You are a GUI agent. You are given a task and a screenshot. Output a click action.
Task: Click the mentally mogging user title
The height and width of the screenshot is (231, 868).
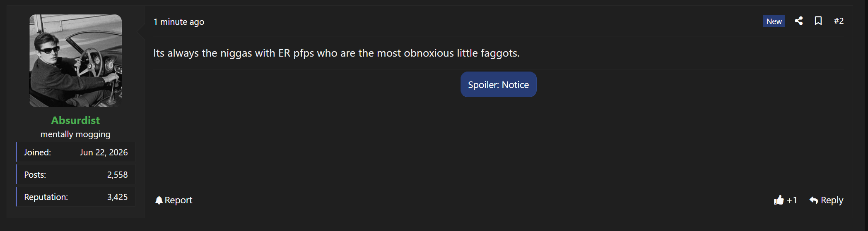(75, 134)
